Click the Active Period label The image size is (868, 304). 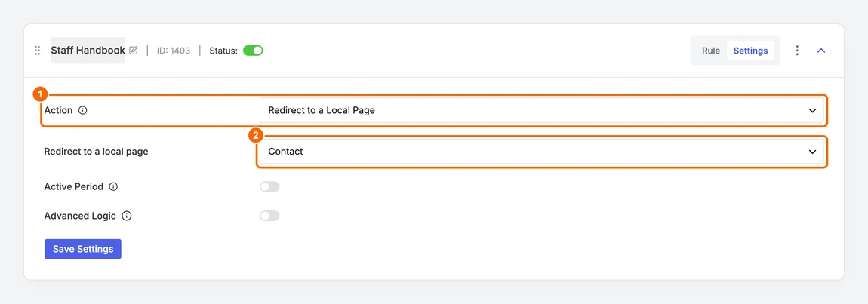click(74, 186)
